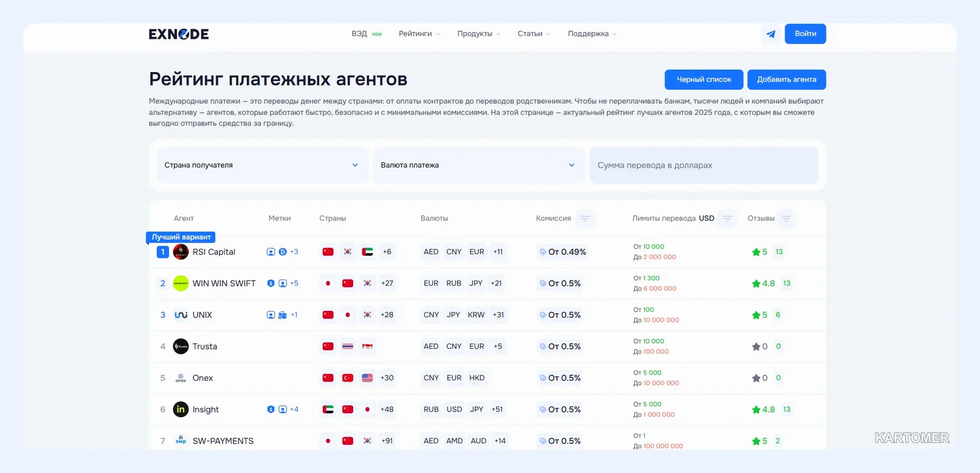The height and width of the screenshot is (473, 980).
Task: Click Добавить агента button
Action: (787, 80)
